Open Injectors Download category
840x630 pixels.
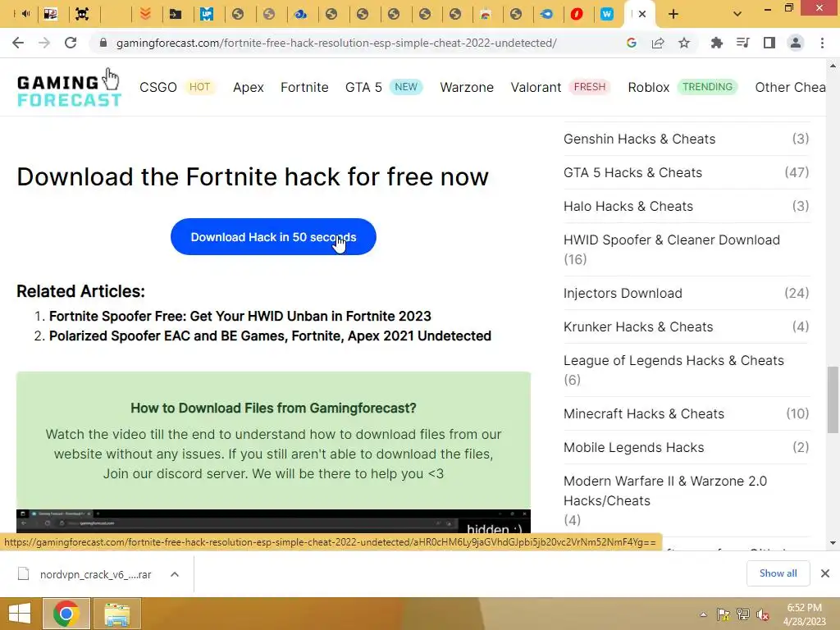(x=623, y=293)
